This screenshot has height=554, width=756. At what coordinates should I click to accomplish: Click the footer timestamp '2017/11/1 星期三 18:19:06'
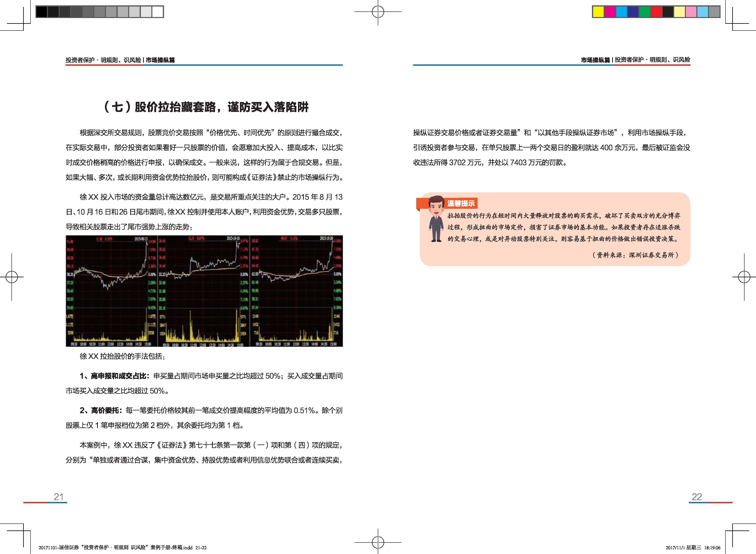693,548
